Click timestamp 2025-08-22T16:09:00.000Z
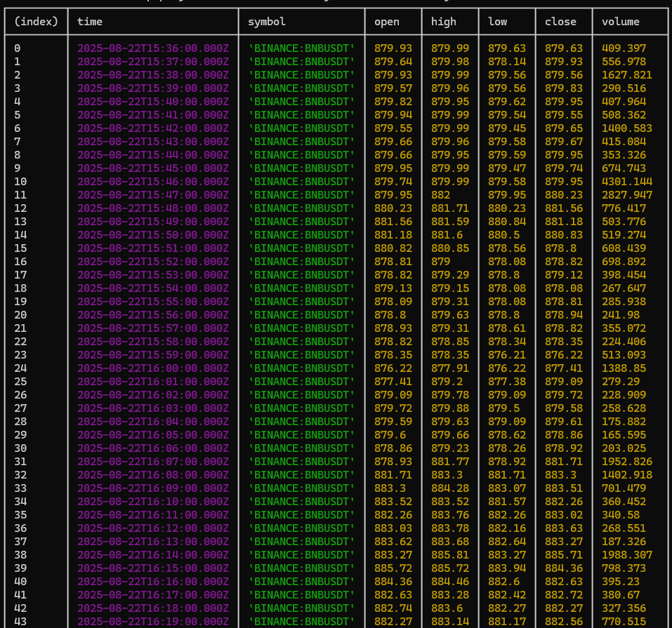Image resolution: width=672 pixels, height=628 pixels. (153, 488)
